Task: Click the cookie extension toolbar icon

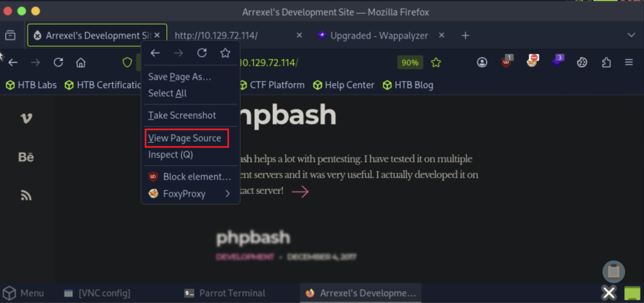Action: tap(582, 62)
